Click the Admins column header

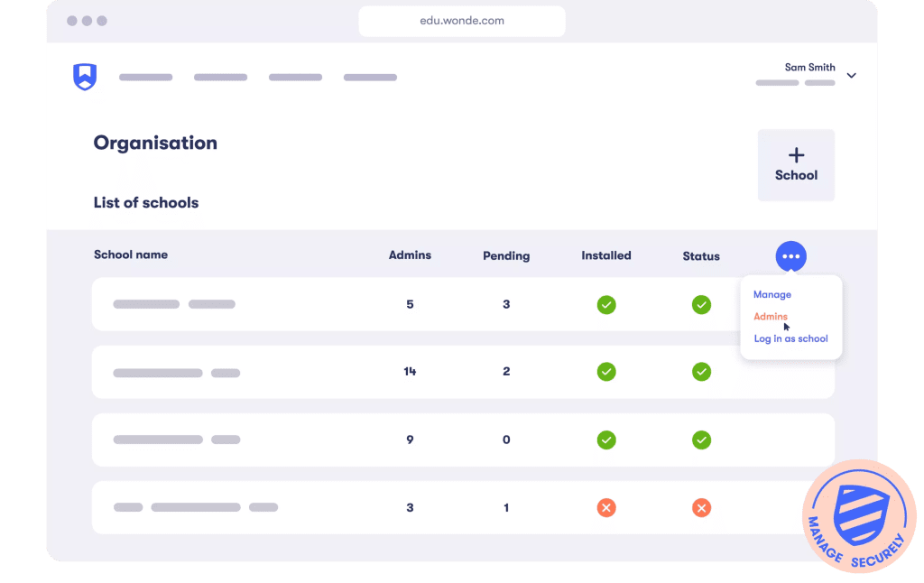click(410, 255)
